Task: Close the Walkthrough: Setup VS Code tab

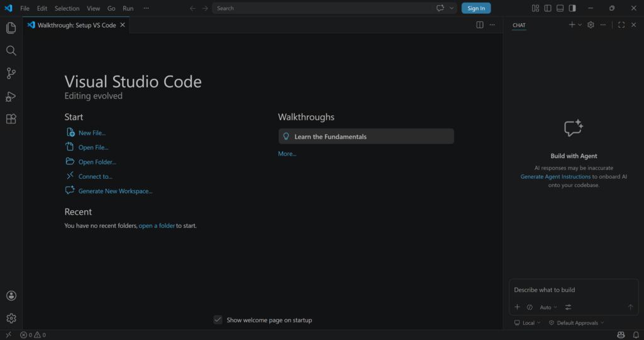Action: 123,25
